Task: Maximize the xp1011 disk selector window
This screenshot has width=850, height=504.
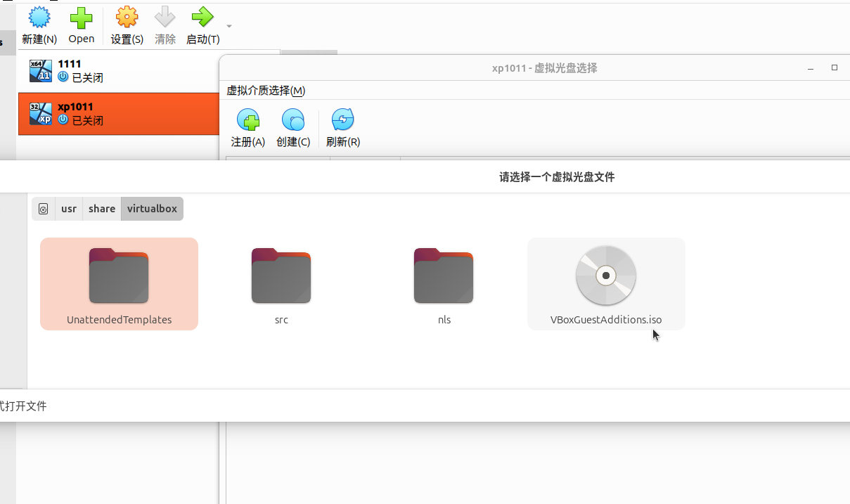Action: point(835,68)
